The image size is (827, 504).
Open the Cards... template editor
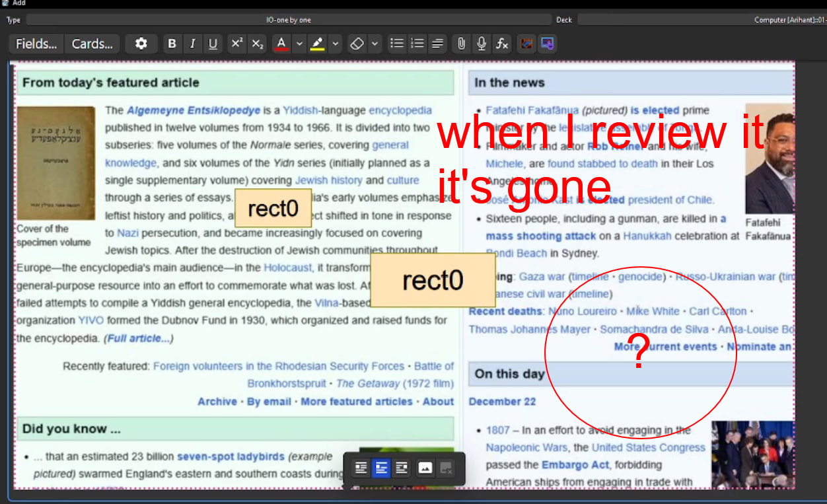[x=92, y=44]
